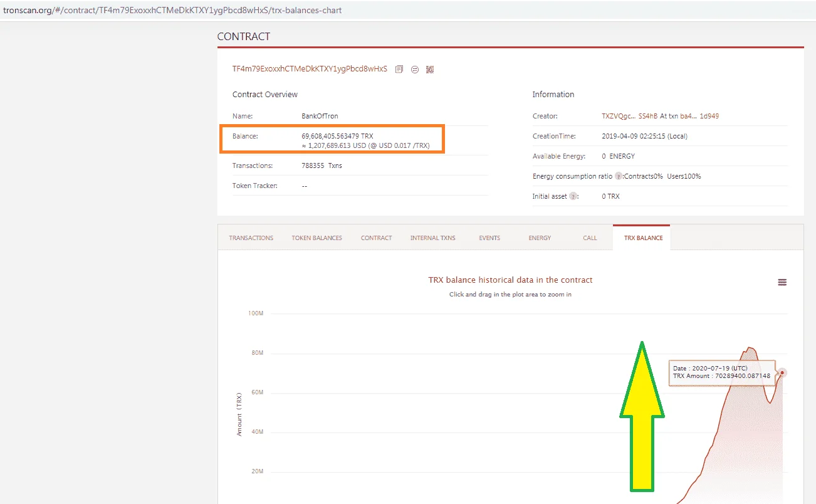This screenshot has width=816, height=504.
Task: Click the round icon beside the contract address
Action: coord(415,70)
